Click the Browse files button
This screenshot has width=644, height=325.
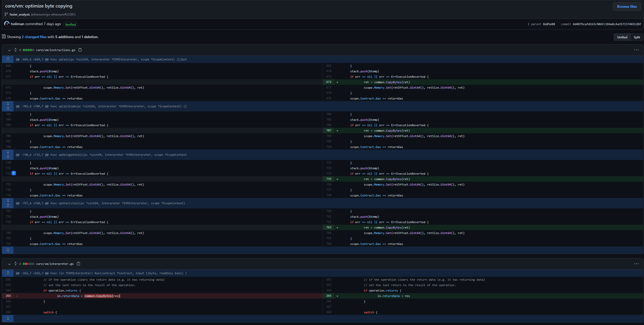(x=627, y=6)
